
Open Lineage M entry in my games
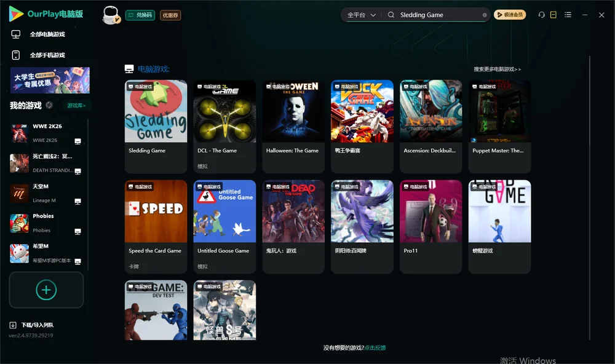click(46, 193)
